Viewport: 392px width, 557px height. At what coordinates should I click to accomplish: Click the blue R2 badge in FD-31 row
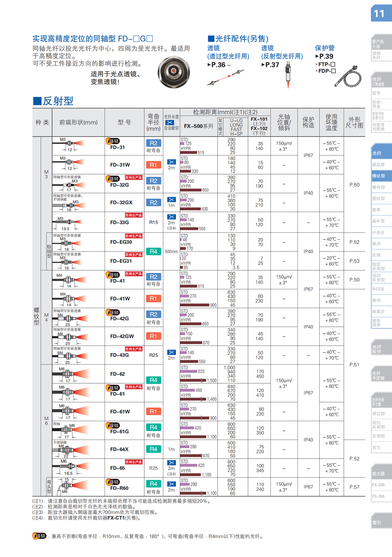click(154, 143)
